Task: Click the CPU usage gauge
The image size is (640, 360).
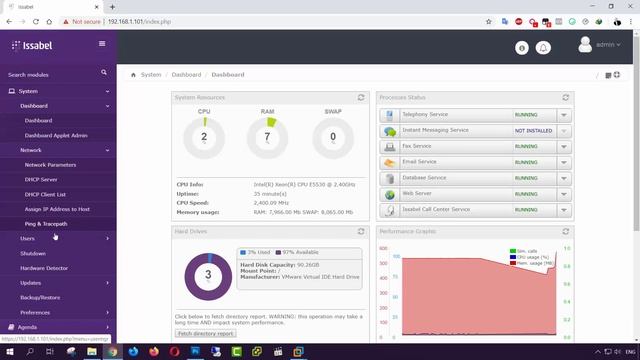Action: pos(204,138)
